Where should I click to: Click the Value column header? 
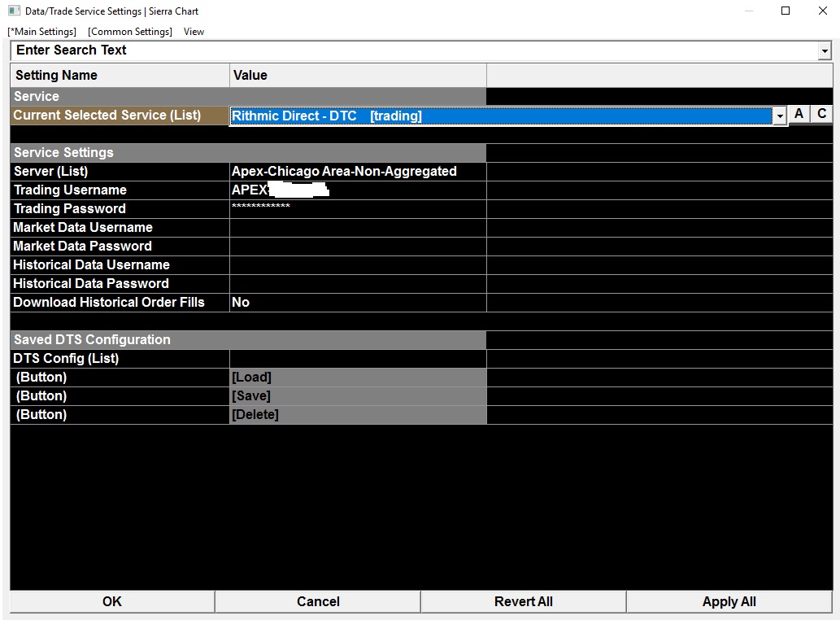[358, 76]
